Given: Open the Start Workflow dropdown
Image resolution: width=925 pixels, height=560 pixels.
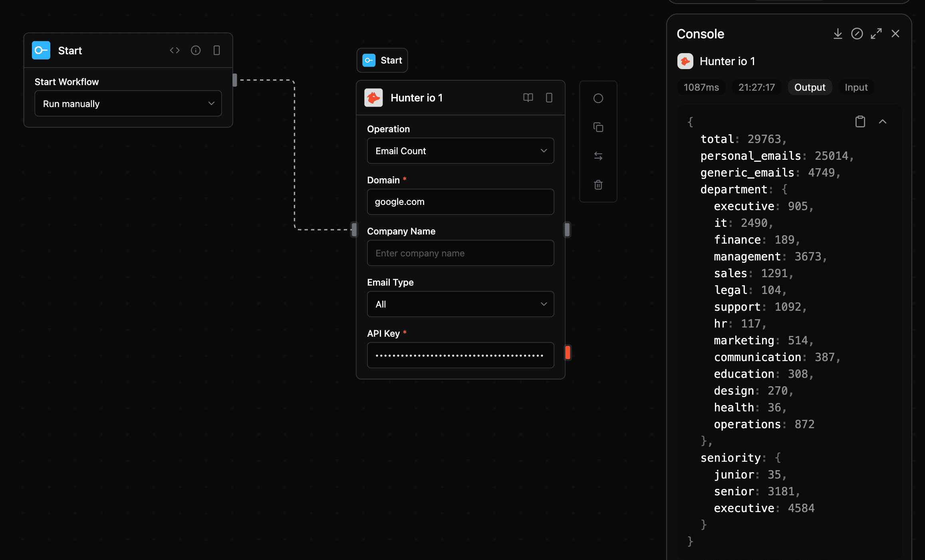Looking at the screenshot, I should [128, 103].
